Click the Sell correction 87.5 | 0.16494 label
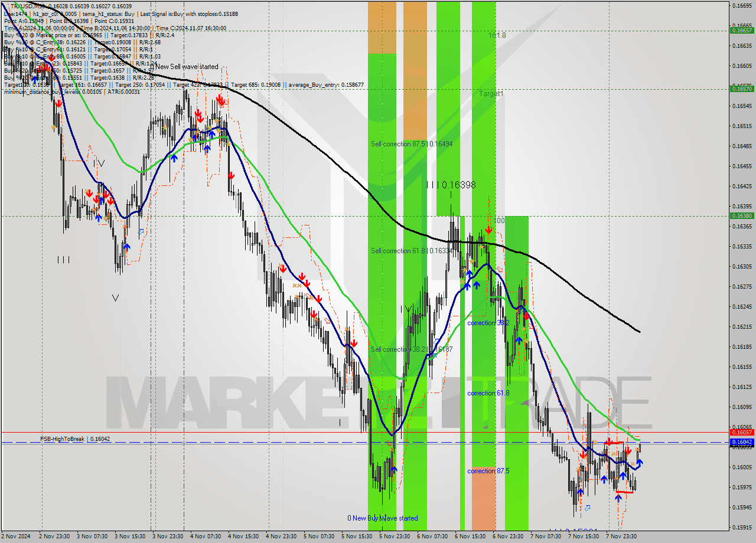Viewport: 756px width, 543px height. 412,144
